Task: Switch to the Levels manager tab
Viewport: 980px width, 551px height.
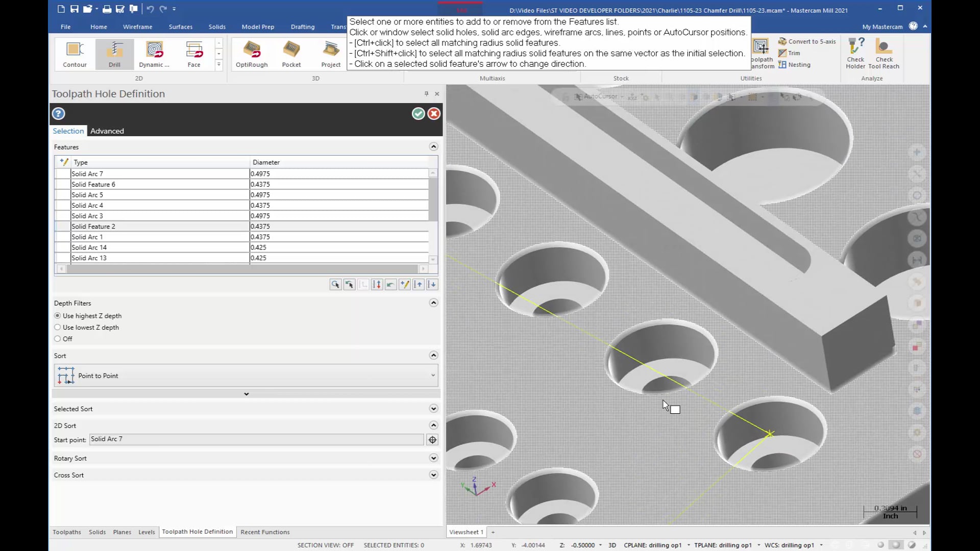Action: [x=146, y=532]
